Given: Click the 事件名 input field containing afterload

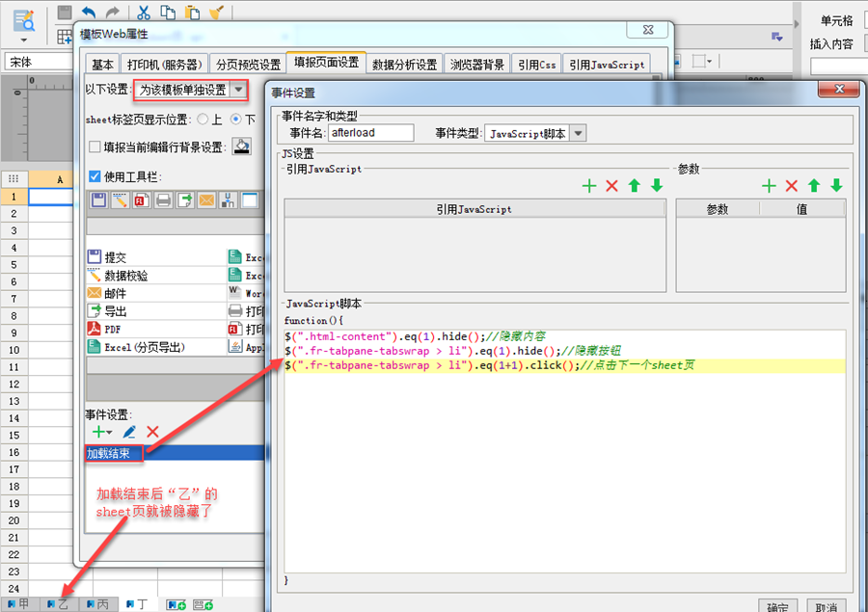Looking at the screenshot, I should tap(370, 133).
